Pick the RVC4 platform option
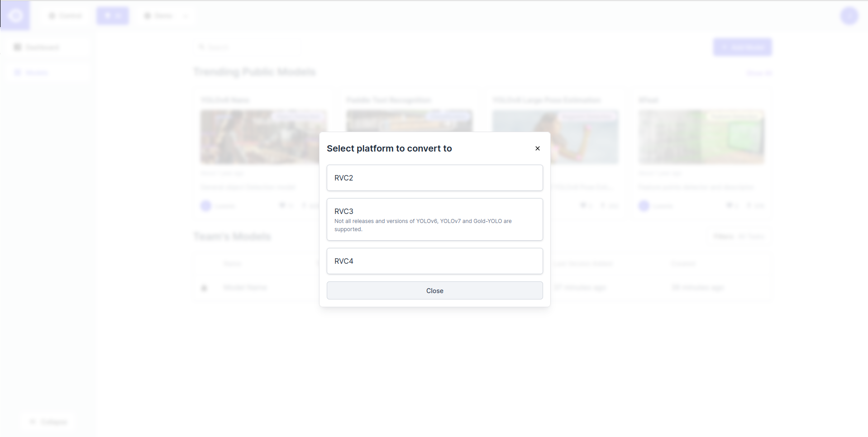The height and width of the screenshot is (437, 868). point(434,261)
